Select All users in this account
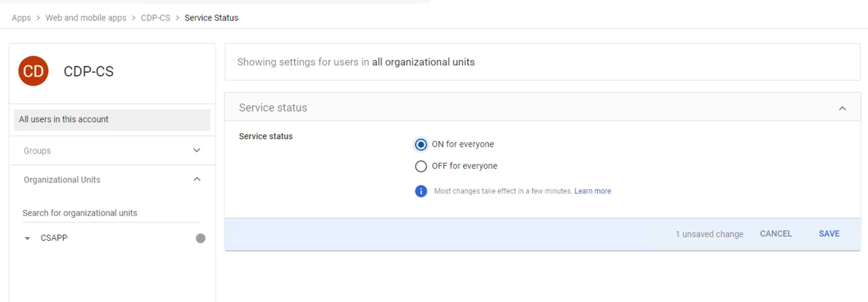Viewport: 868px width, 302px height. pyautogui.click(x=112, y=119)
